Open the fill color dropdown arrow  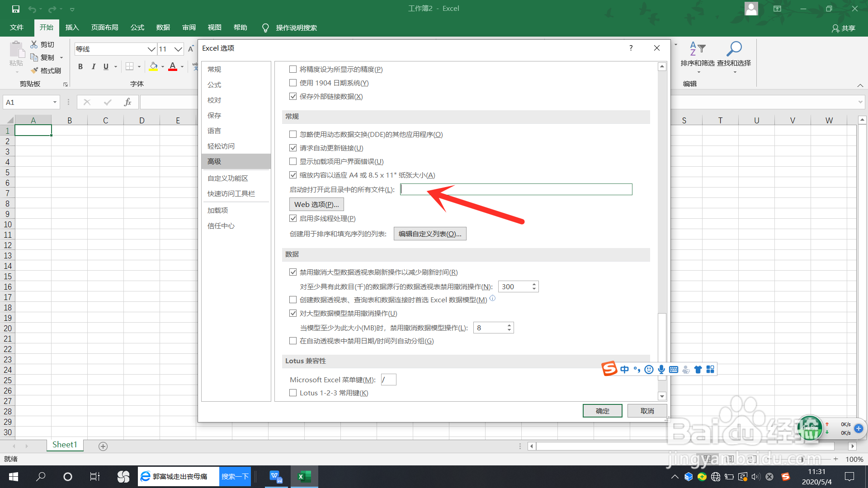tap(163, 67)
